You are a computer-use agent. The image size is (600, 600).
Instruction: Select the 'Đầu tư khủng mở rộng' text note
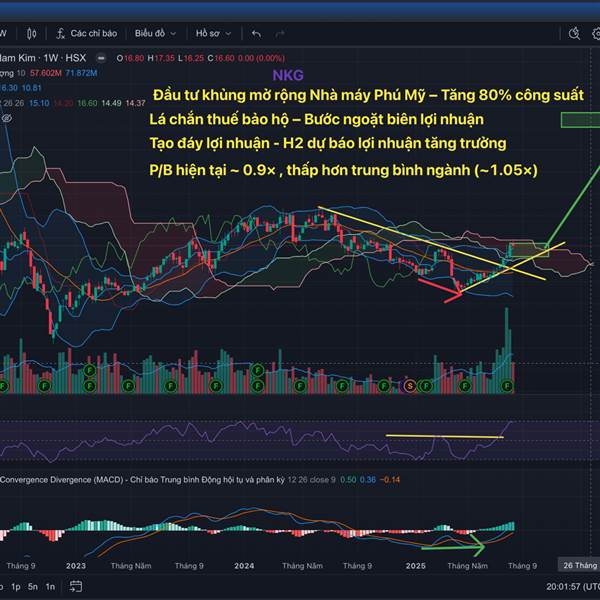pyautogui.click(x=368, y=95)
